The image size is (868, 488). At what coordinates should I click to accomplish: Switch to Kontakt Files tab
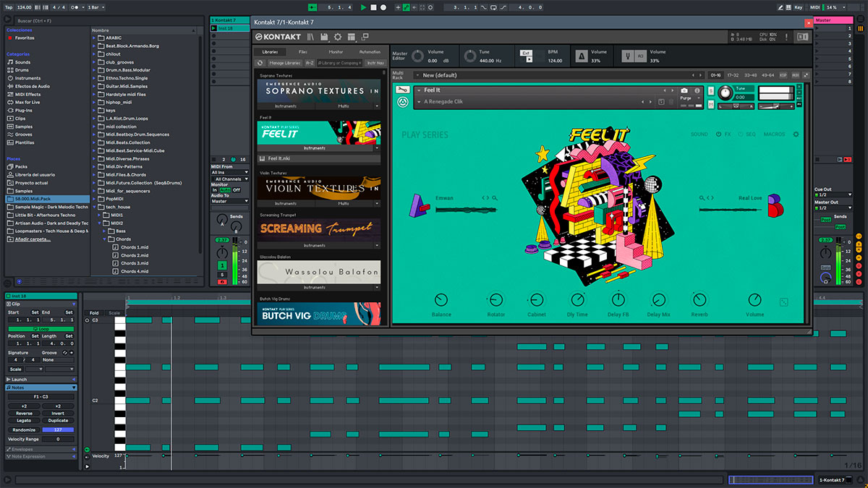tap(303, 52)
